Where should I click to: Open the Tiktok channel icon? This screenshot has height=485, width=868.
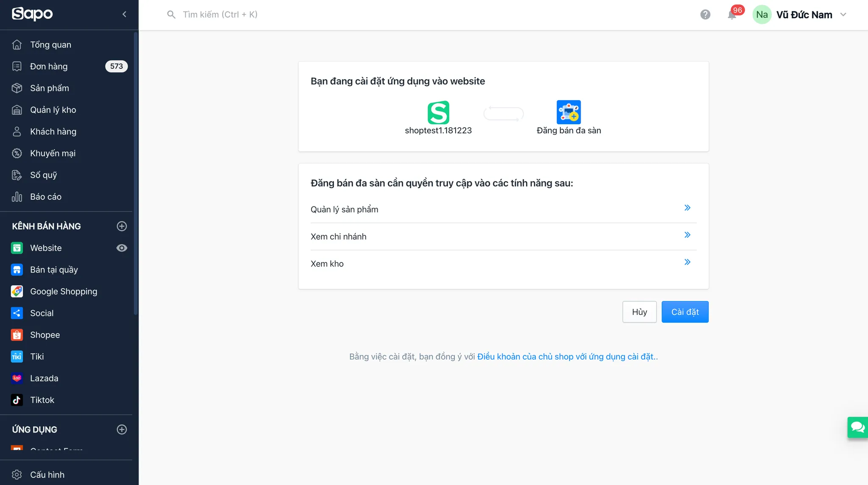click(x=17, y=400)
